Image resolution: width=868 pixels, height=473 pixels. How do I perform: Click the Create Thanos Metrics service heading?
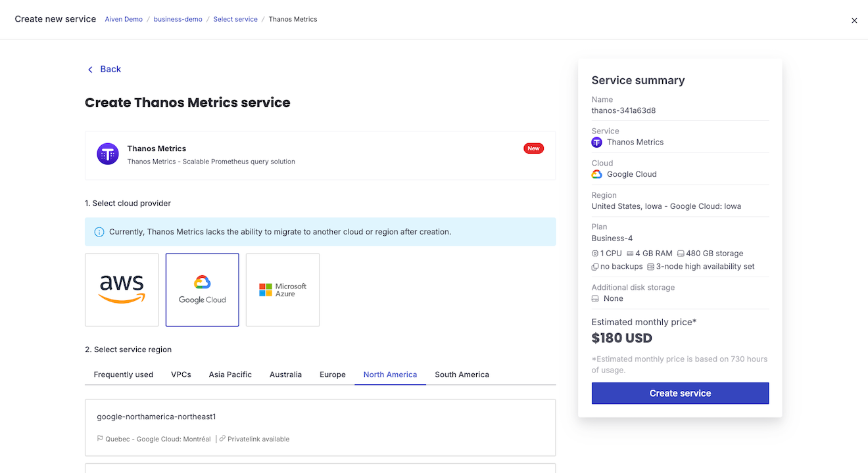[187, 102]
